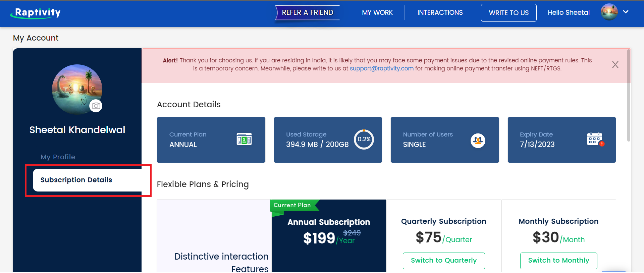
Task: Open the Refer A Friend banner
Action: pyautogui.click(x=308, y=13)
